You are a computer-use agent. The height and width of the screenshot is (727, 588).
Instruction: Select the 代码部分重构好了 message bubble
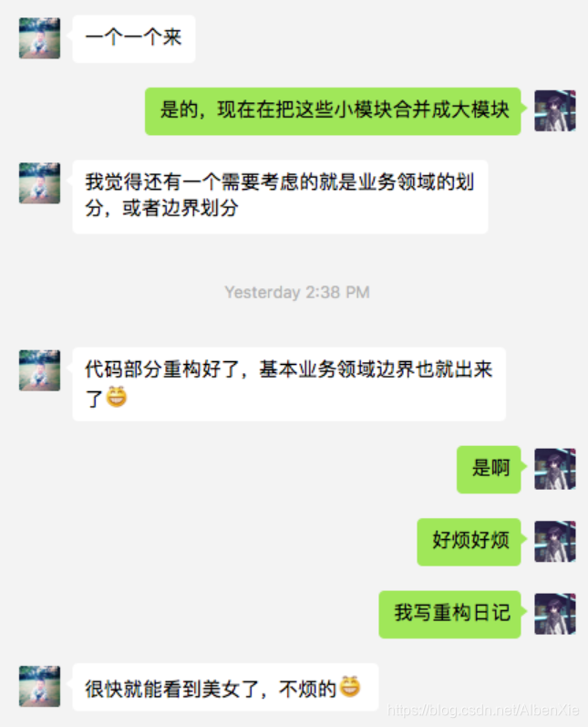[289, 384]
